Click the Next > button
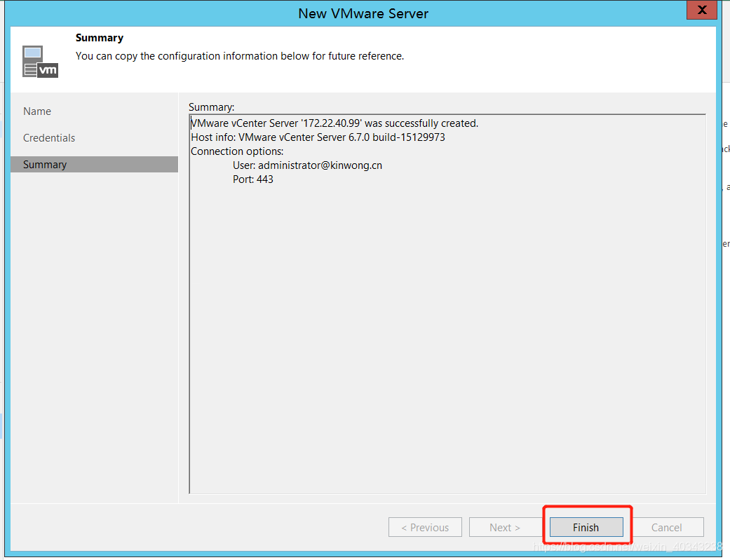Image resolution: width=730 pixels, height=560 pixels. pos(506,528)
